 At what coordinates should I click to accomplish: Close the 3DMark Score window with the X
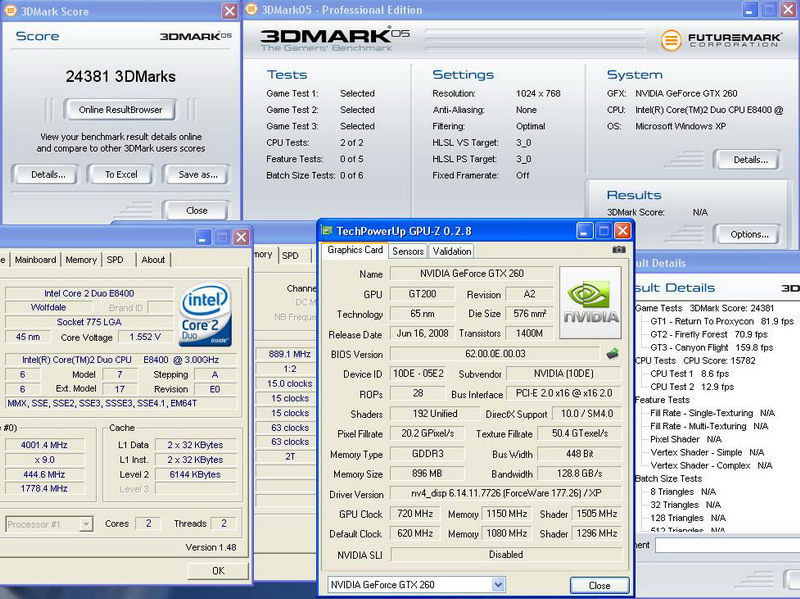point(230,11)
